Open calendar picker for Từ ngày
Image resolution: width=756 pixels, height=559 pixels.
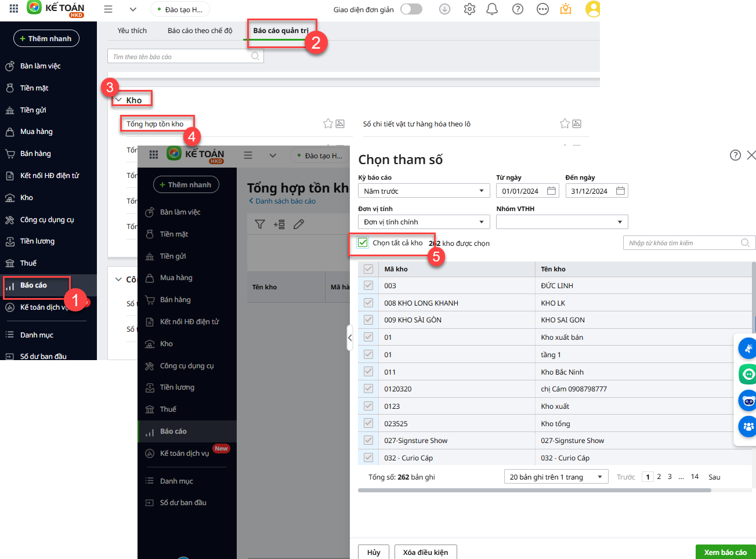(551, 191)
